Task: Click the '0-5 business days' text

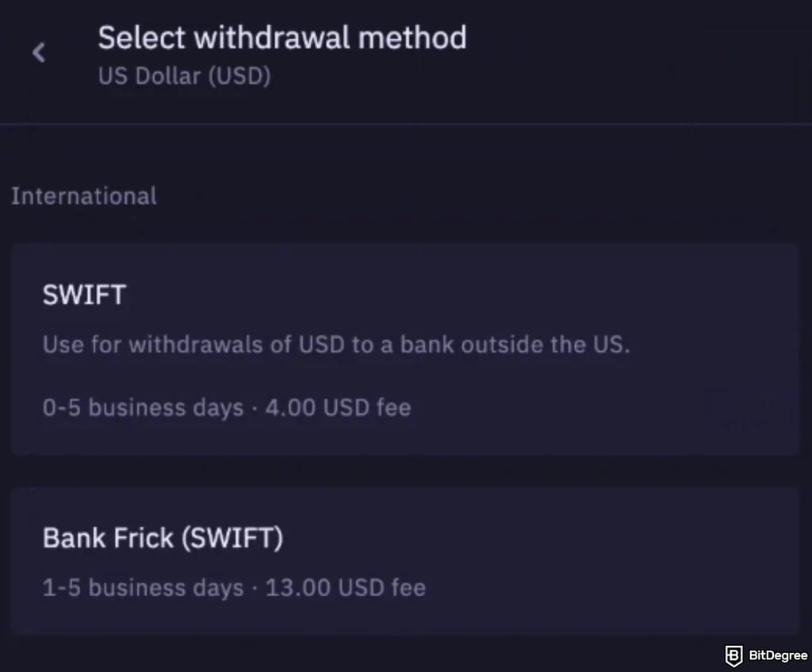Action: coord(143,408)
